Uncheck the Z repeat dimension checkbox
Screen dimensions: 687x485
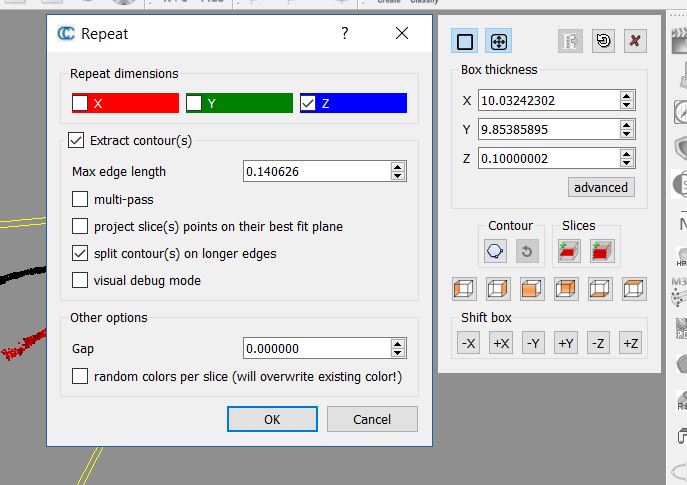coord(309,103)
